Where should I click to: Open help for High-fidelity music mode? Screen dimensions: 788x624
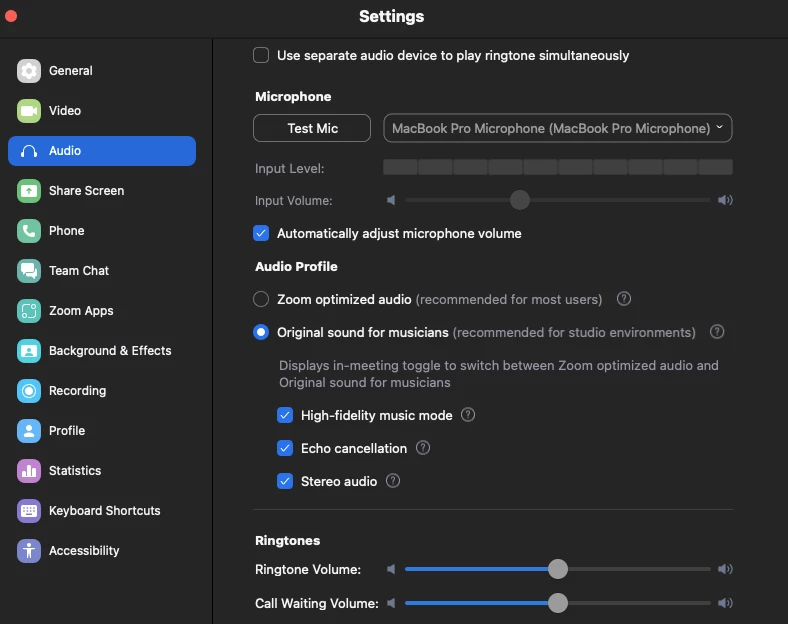468,415
